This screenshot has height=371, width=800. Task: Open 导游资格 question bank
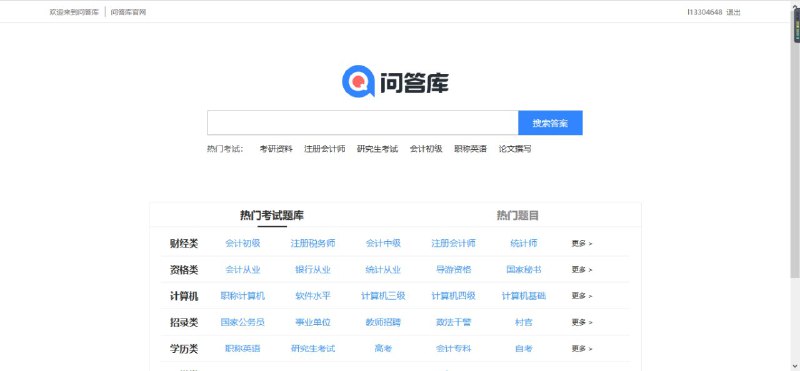point(454,269)
